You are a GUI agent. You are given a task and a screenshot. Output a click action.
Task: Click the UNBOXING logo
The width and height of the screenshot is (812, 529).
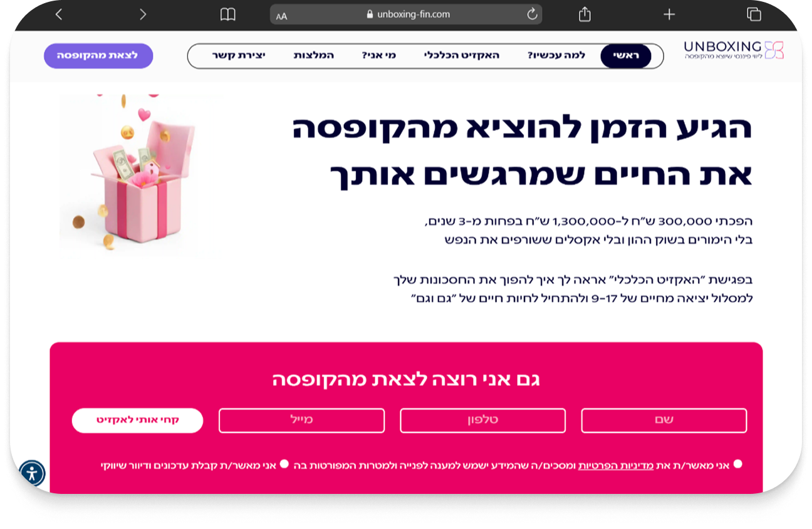tap(734, 50)
